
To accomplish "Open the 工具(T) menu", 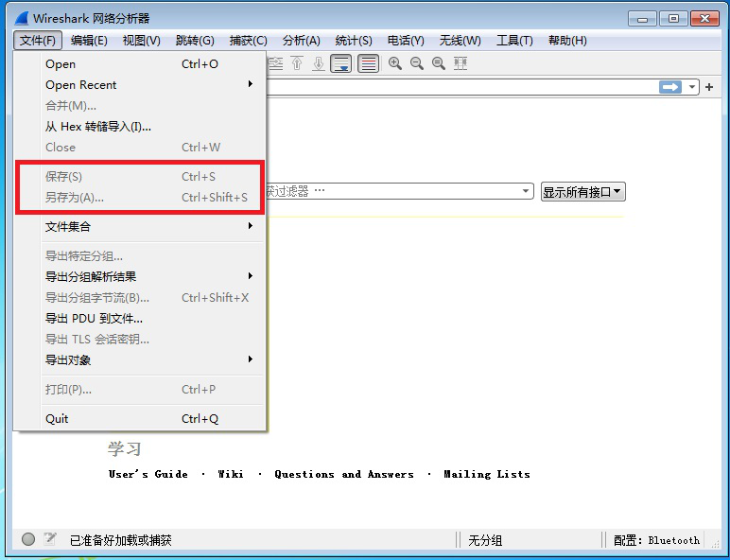I will click(514, 41).
